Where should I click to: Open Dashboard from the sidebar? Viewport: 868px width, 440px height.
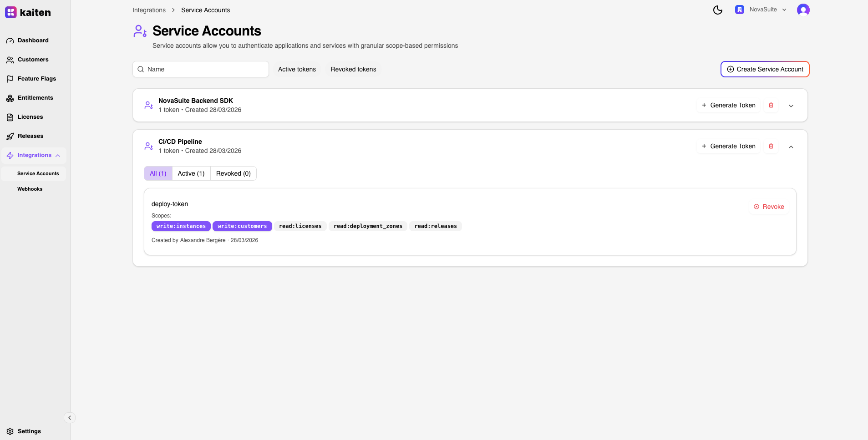coord(33,40)
